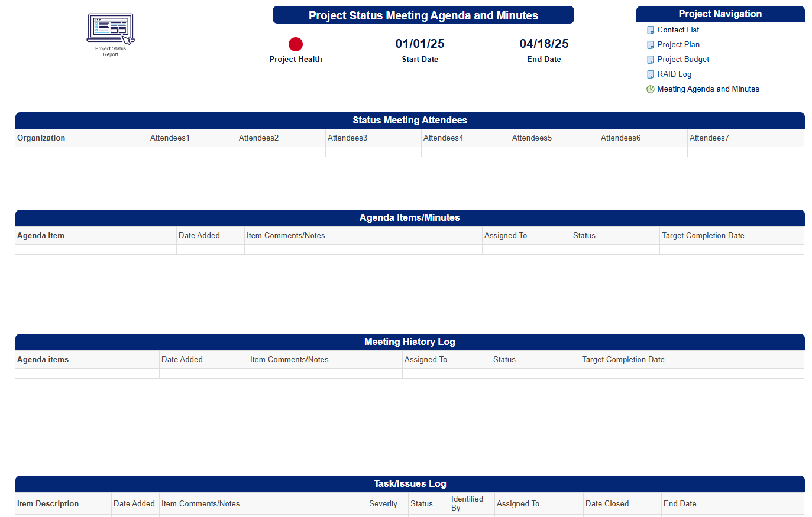
Task: Click the red Project Health indicator
Action: tap(296, 44)
